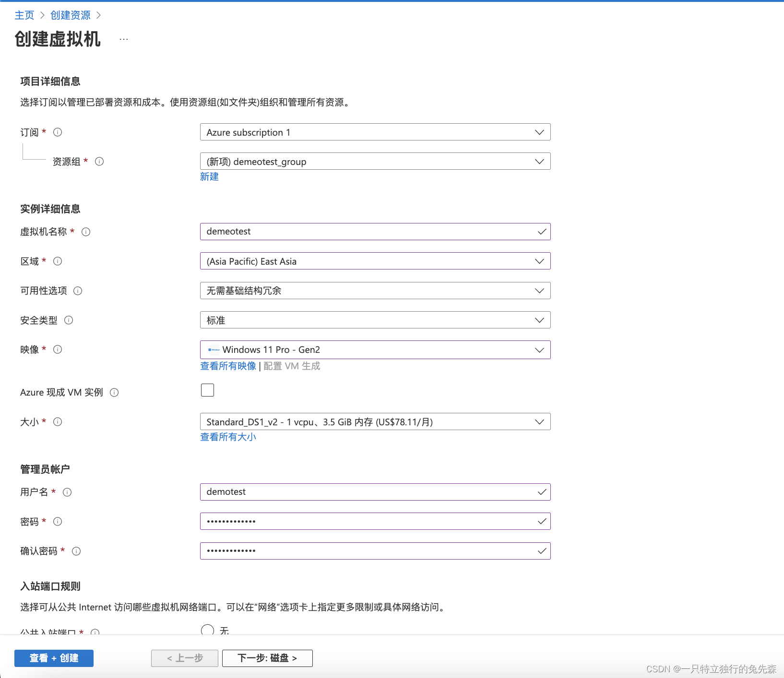Click the 配置 VM 生成 text
The image size is (784, 678).
point(292,366)
